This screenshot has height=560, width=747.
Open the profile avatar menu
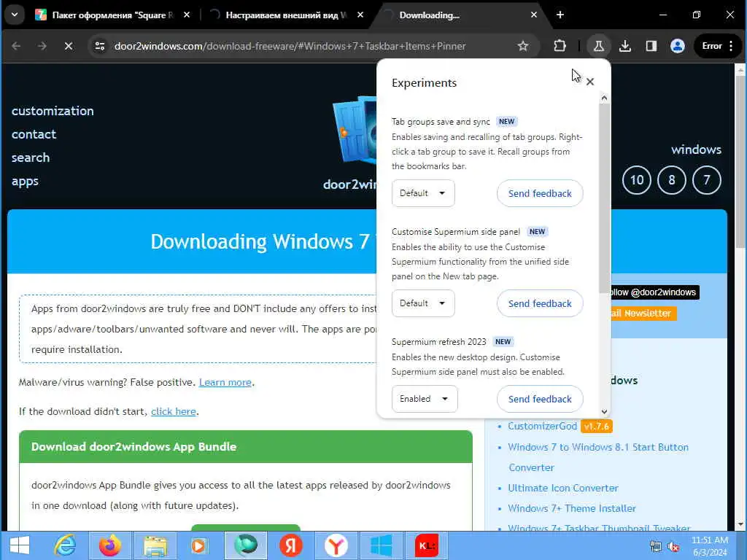click(678, 46)
